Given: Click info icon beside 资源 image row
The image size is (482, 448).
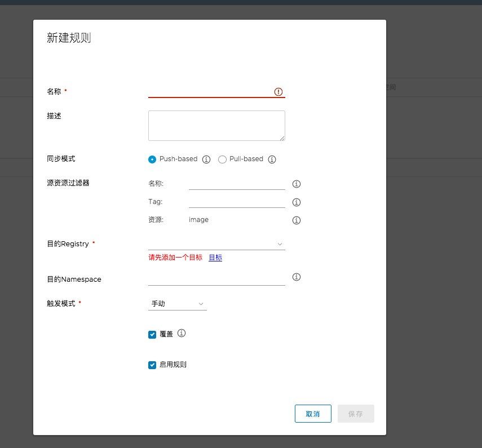Looking at the screenshot, I should 297,220.
